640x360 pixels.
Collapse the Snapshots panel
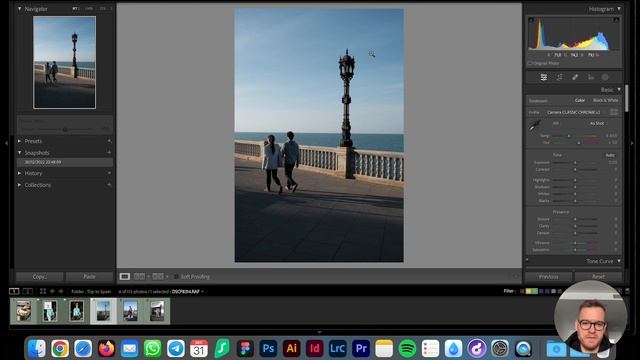tap(19, 153)
